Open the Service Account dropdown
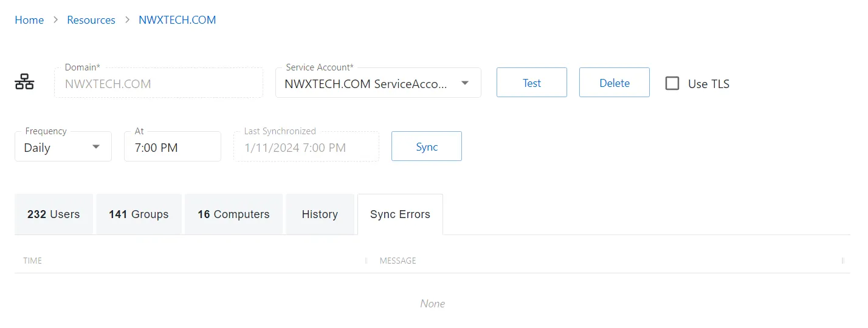Image resolution: width=868 pixels, height=328 pixels. click(x=378, y=83)
